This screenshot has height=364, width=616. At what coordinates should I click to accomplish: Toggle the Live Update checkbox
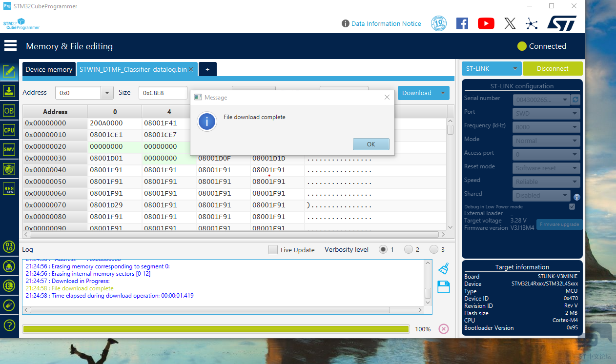(x=273, y=249)
